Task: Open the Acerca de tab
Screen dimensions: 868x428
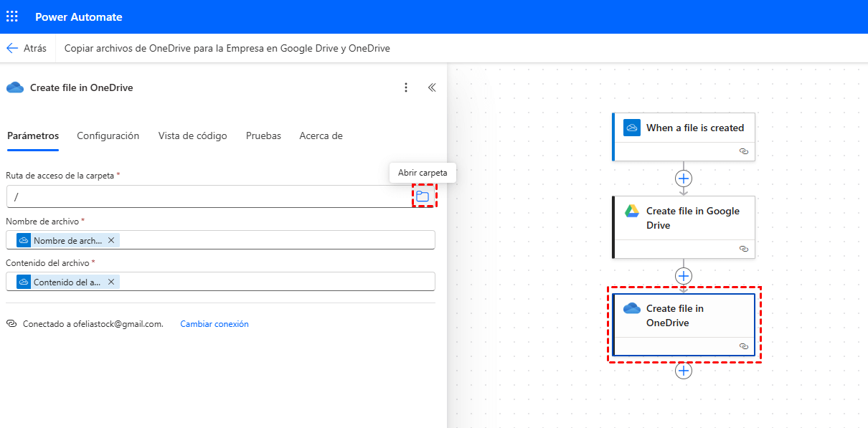Action: [321, 135]
